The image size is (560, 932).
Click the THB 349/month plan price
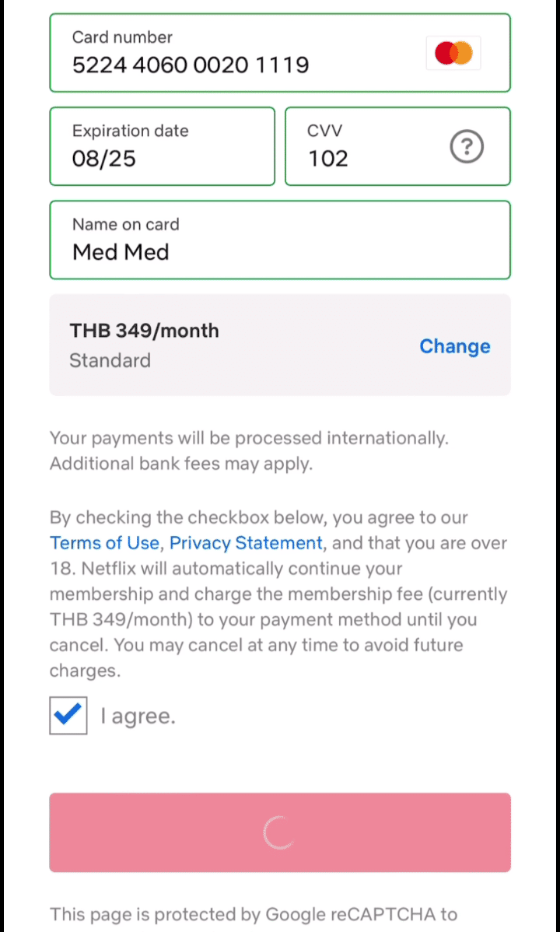(x=145, y=331)
